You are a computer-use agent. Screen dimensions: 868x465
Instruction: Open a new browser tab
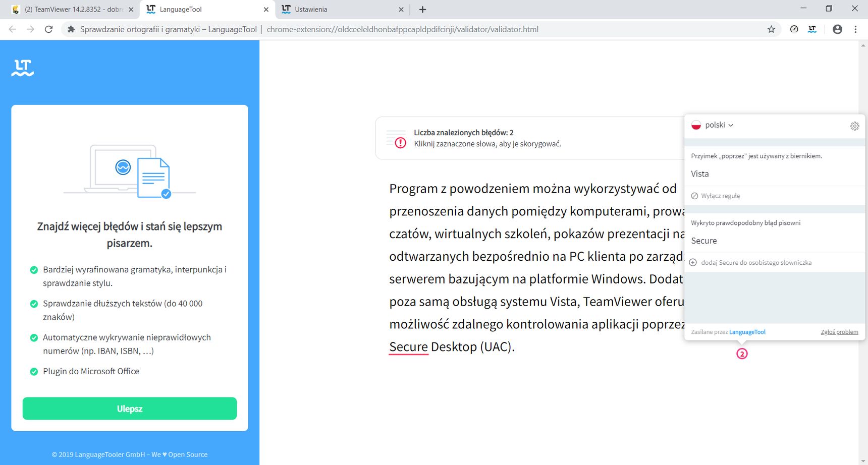point(422,9)
